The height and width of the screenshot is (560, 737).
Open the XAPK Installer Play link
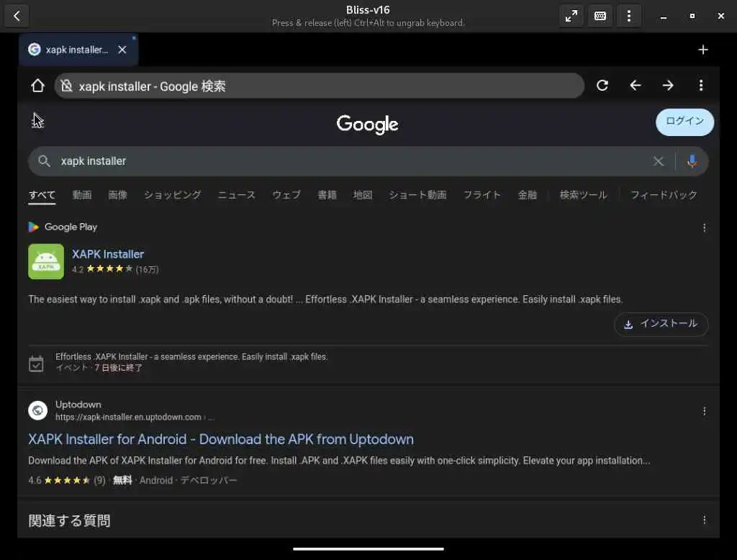click(108, 254)
